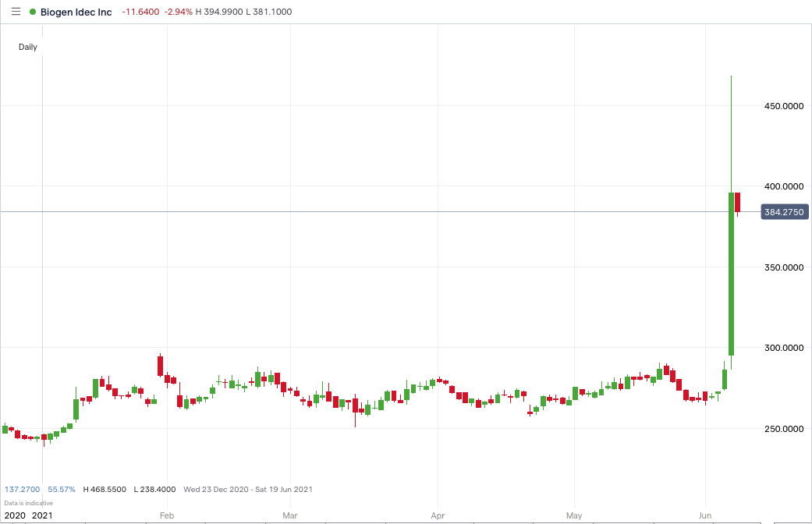Select the Feb marker on time axis
Viewport: 812px width, 524px height.
(167, 515)
